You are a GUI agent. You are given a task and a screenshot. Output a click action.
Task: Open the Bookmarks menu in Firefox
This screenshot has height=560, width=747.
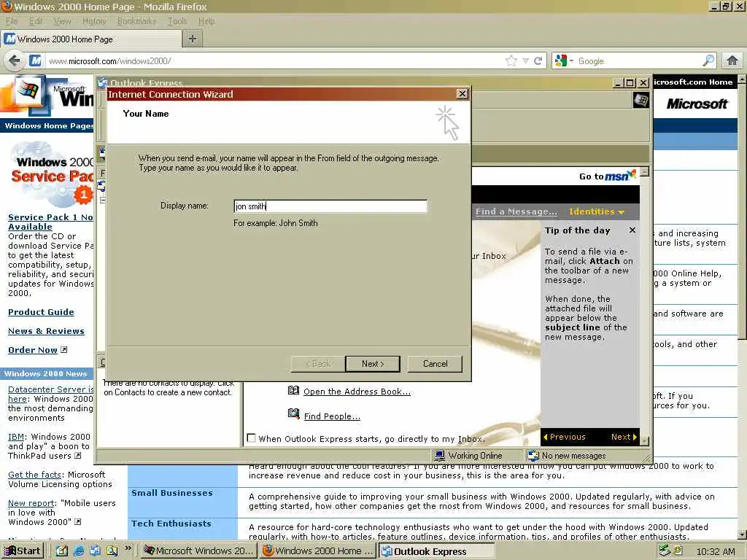pyautogui.click(x=136, y=21)
